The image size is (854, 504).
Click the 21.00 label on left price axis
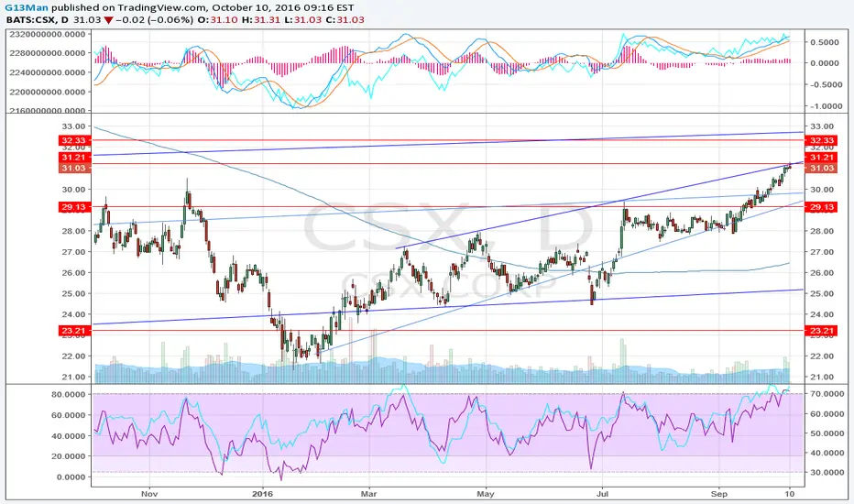(73, 377)
